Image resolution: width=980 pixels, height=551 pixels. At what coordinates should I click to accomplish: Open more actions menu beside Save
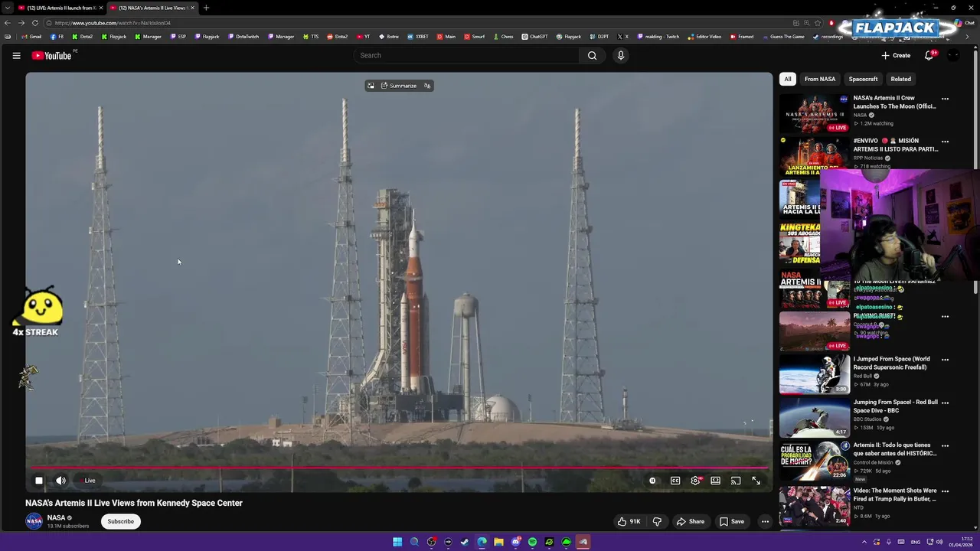[x=765, y=521]
